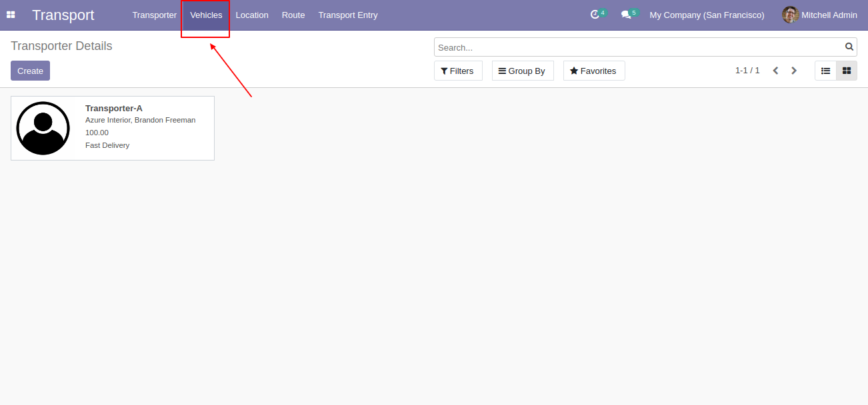
Task: Open the Group By dropdown
Action: [523, 71]
